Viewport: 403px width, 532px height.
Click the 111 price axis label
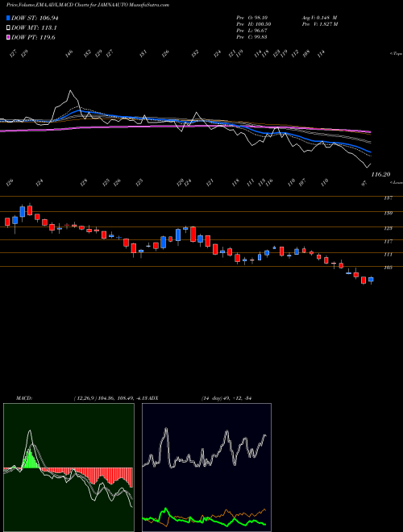388,255
